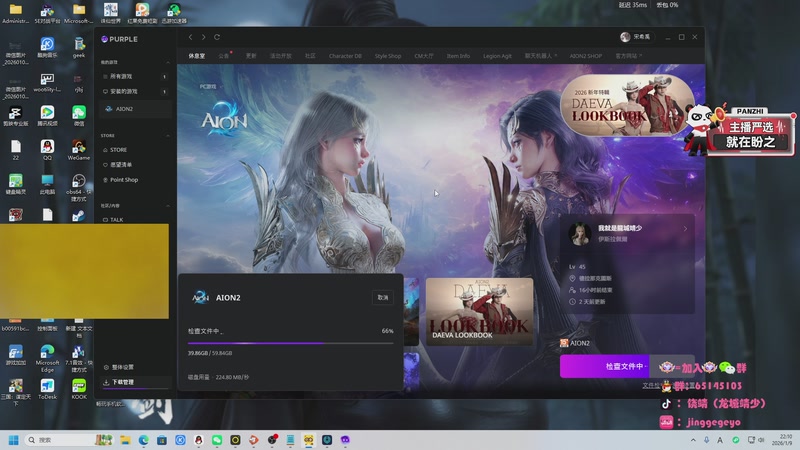
Task: Open the KOOK desktop shortcut
Action: click(79, 389)
